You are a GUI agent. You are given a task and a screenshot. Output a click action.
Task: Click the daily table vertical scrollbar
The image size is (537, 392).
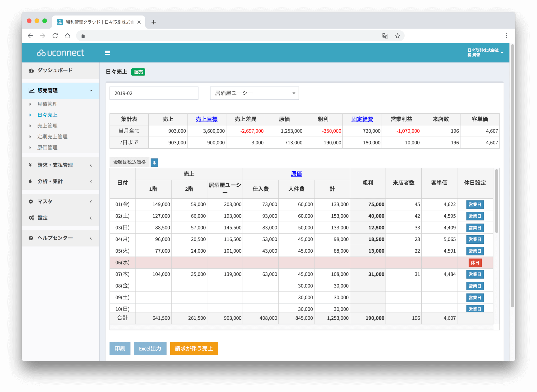496,201
